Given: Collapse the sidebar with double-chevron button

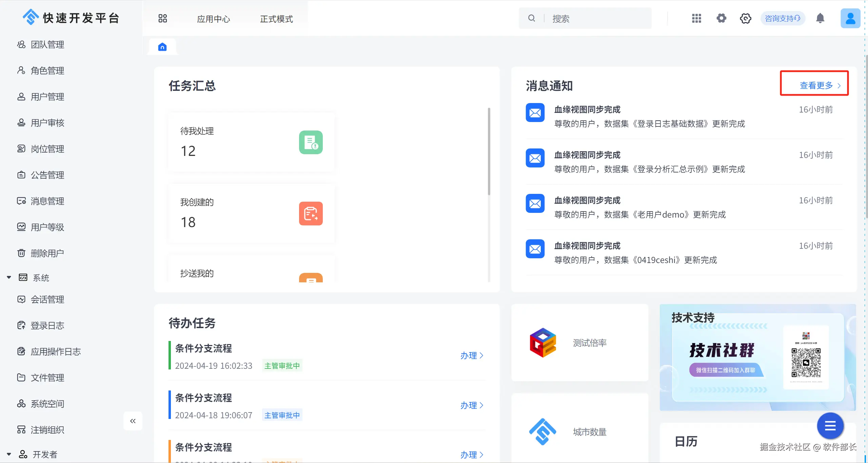Looking at the screenshot, I should click(x=133, y=421).
